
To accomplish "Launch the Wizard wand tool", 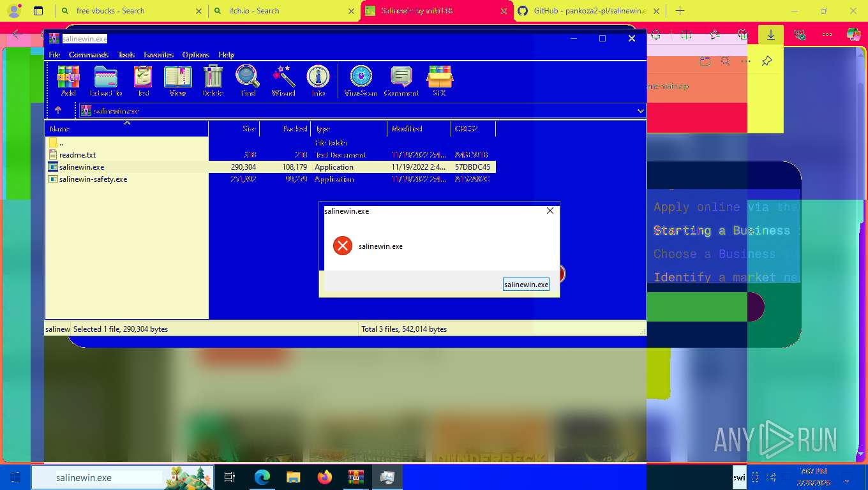I will pos(283,80).
